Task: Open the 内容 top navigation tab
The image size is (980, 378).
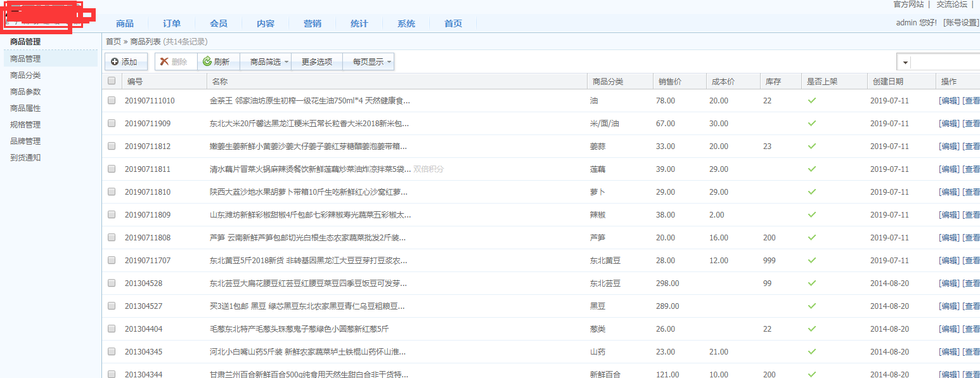Action: point(266,23)
